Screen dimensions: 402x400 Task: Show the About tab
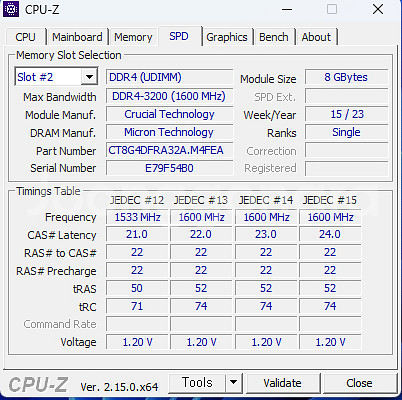[316, 37]
